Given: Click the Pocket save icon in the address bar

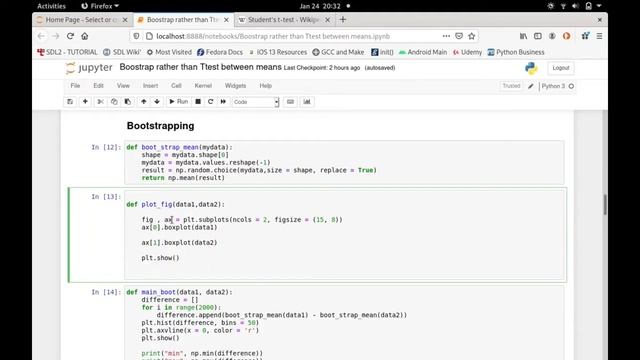Looking at the screenshot, I should [x=459, y=36].
